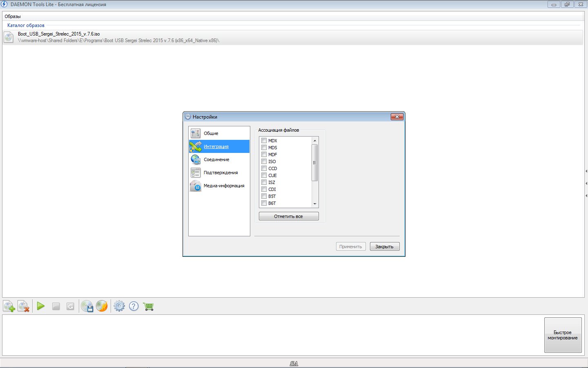The height and width of the screenshot is (368, 588).
Task: Minimize the DAEMON Tools Lite window
Action: pos(554,4)
